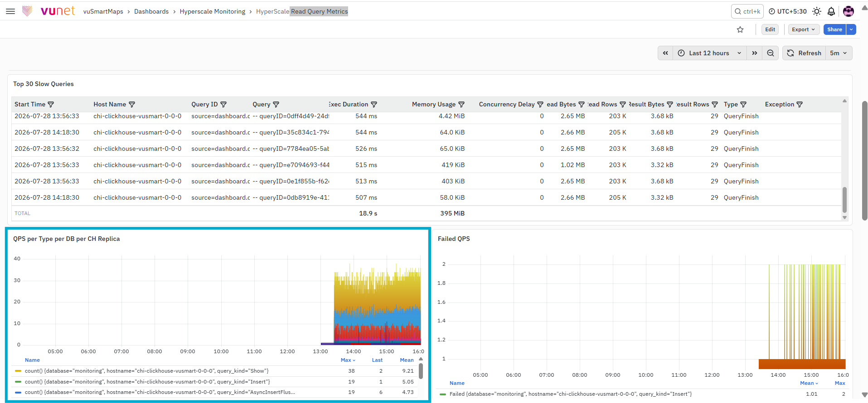
Task: Navigate to Hyperscale Monitoring breadcrumb
Action: 212,11
